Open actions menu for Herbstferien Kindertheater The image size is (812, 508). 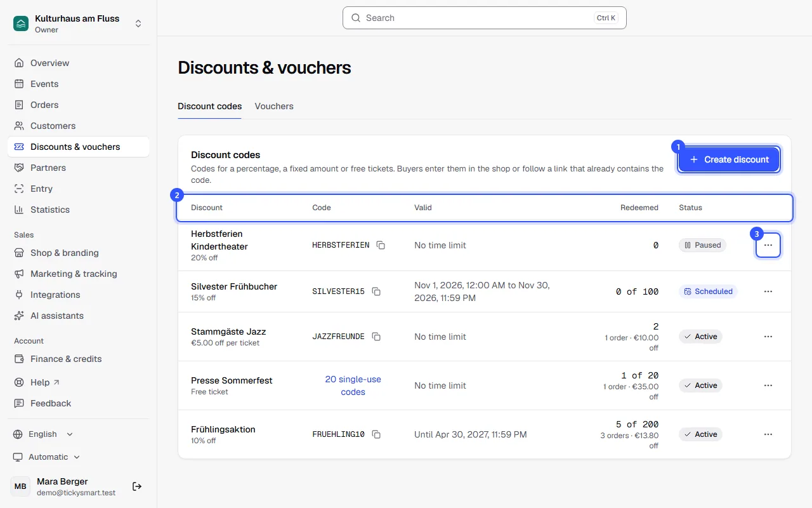pos(768,245)
